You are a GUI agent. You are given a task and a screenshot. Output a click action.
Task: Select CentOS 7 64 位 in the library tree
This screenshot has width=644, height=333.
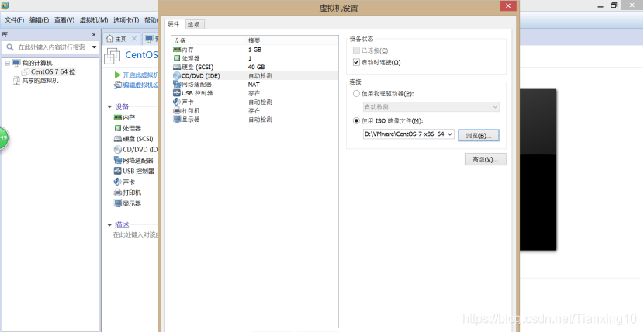pyautogui.click(x=53, y=71)
